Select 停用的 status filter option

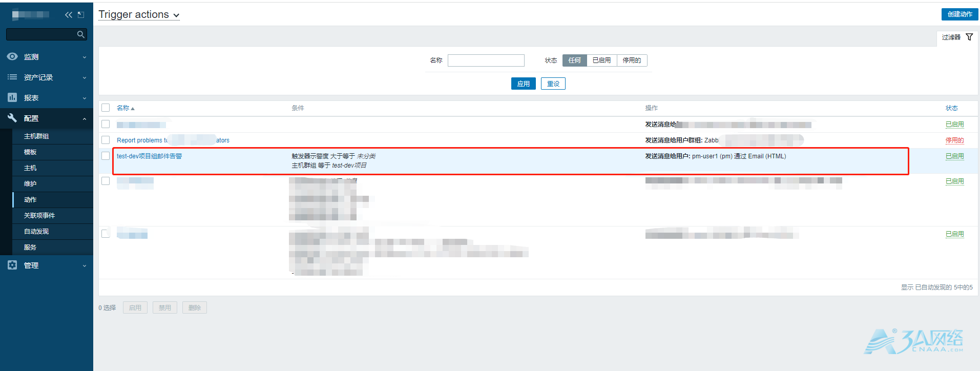(x=632, y=60)
